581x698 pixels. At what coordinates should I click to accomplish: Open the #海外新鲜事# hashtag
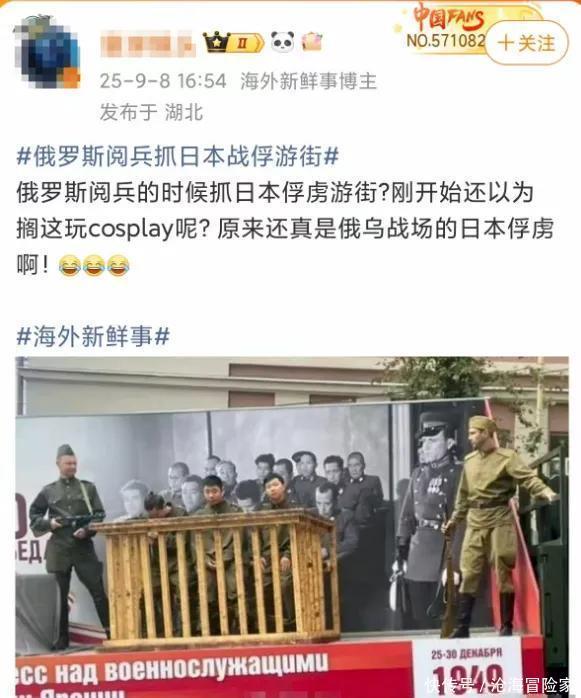(x=93, y=336)
